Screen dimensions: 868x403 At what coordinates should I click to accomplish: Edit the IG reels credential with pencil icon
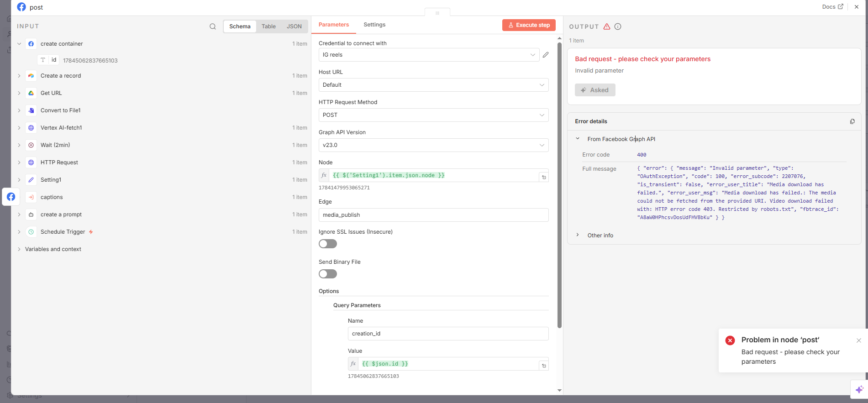click(546, 55)
